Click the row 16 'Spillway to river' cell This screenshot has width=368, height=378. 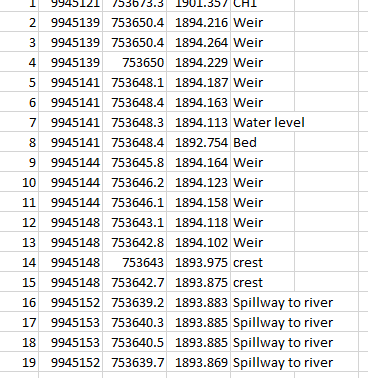tap(262, 302)
